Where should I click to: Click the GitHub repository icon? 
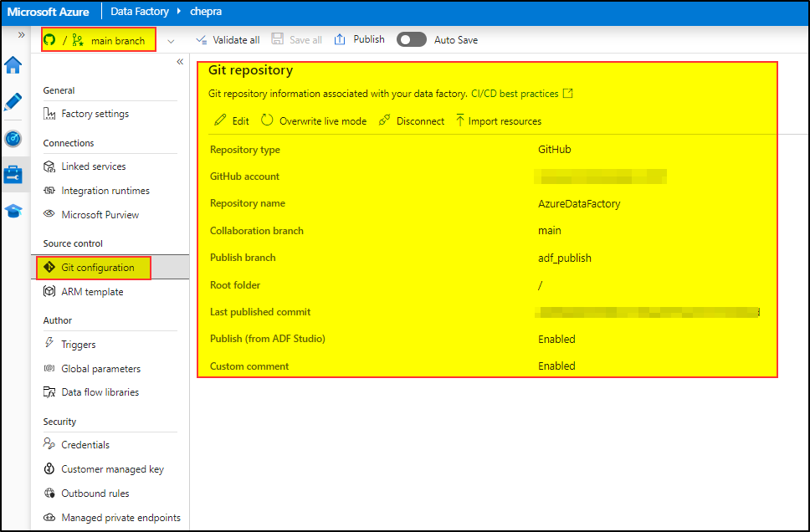coord(49,40)
